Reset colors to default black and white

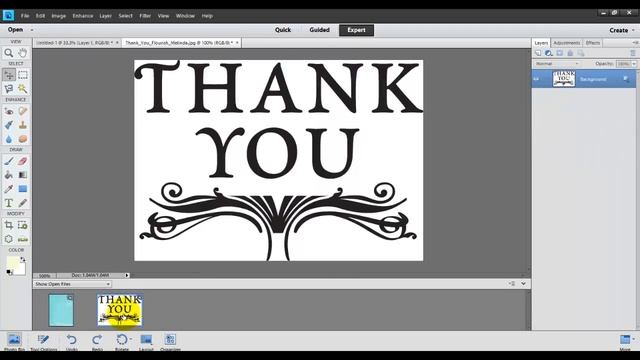[9, 272]
